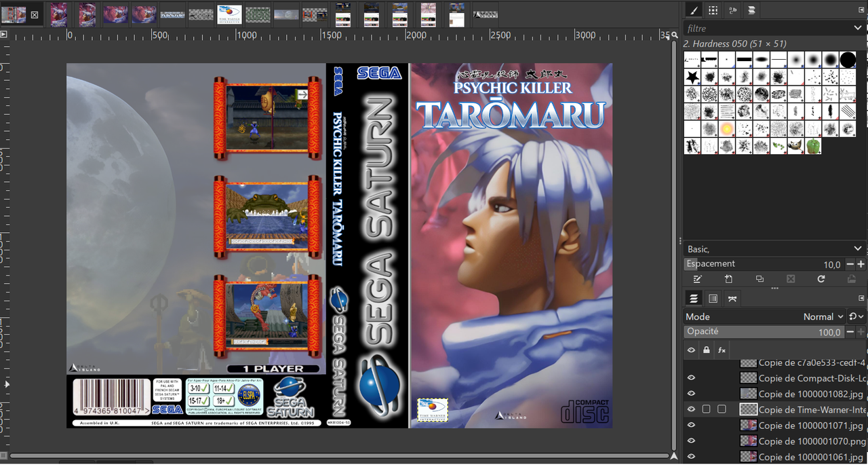
Task: Open the blend mode group switcher
Action: pyautogui.click(x=856, y=317)
